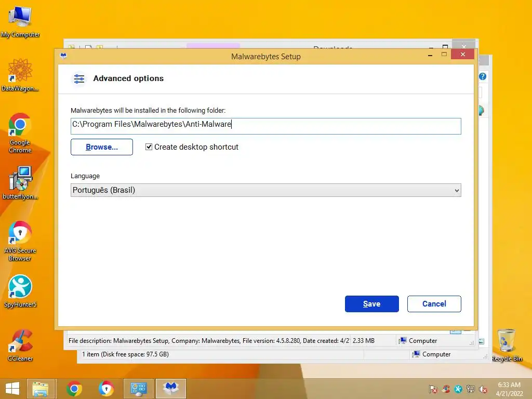The image size is (532, 399).
Task: Select the DataWagon desktop shortcut
Action: pyautogui.click(x=20, y=75)
